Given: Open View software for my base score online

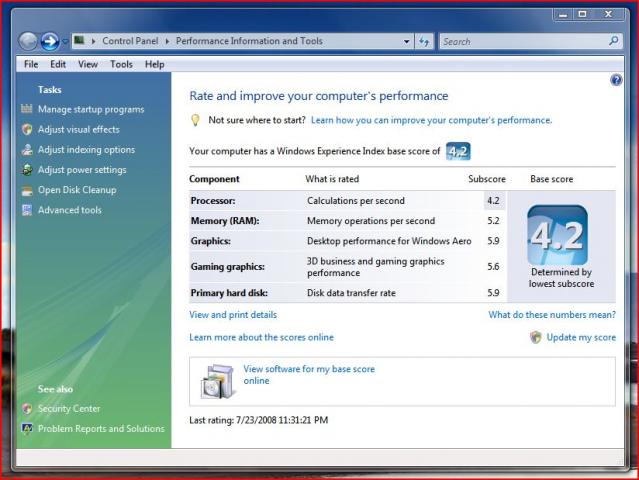Looking at the screenshot, I should click(309, 374).
